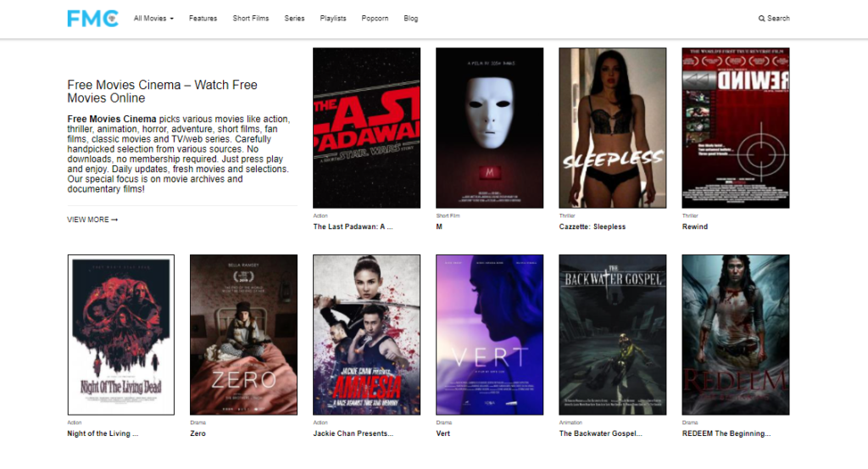
Task: Click Thriller label under Cazzette: Sleepless
Action: pyautogui.click(x=567, y=216)
